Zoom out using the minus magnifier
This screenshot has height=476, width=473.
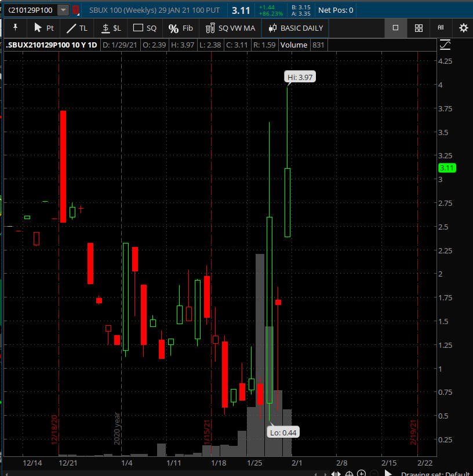[374, 473]
